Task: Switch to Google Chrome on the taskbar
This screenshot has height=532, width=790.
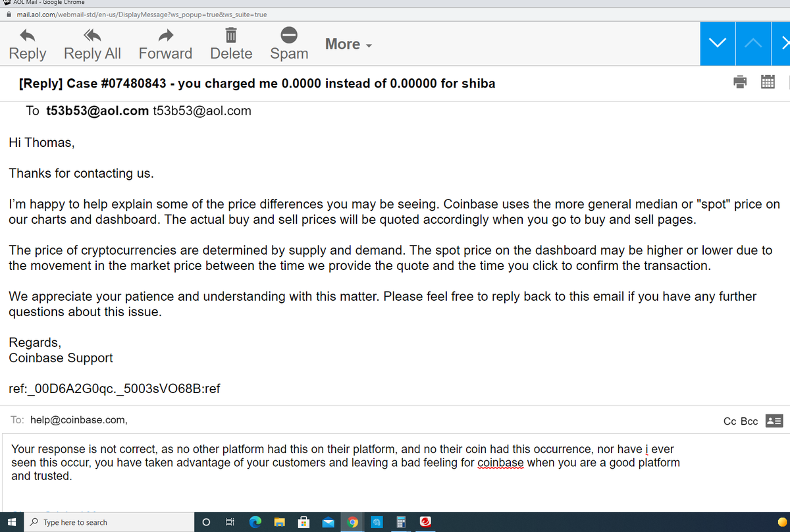Action: 353,522
